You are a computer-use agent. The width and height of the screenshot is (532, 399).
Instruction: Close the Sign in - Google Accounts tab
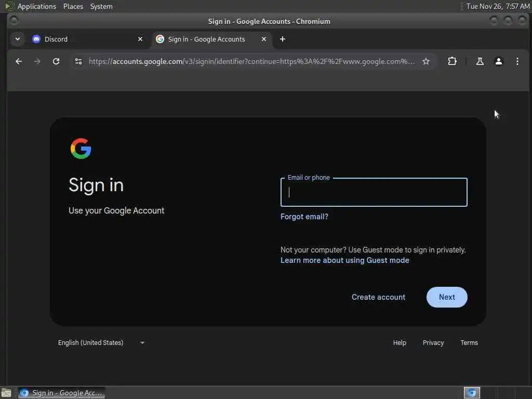point(263,39)
